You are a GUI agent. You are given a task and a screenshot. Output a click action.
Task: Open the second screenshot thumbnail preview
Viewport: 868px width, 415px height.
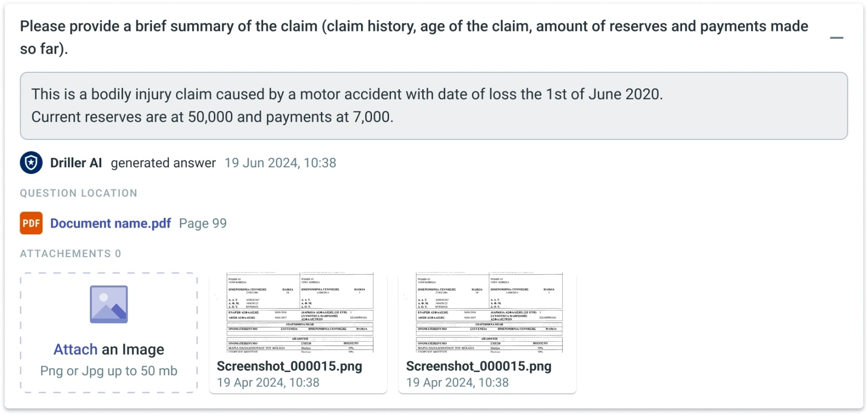[x=487, y=313]
